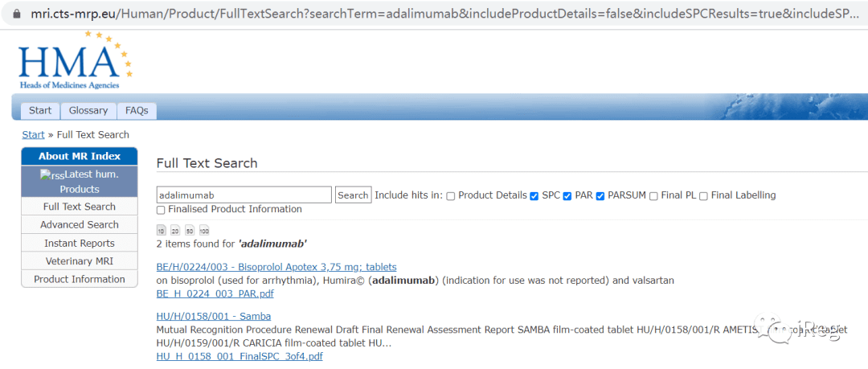
Task: Show 10 results per page
Action: 161,231
